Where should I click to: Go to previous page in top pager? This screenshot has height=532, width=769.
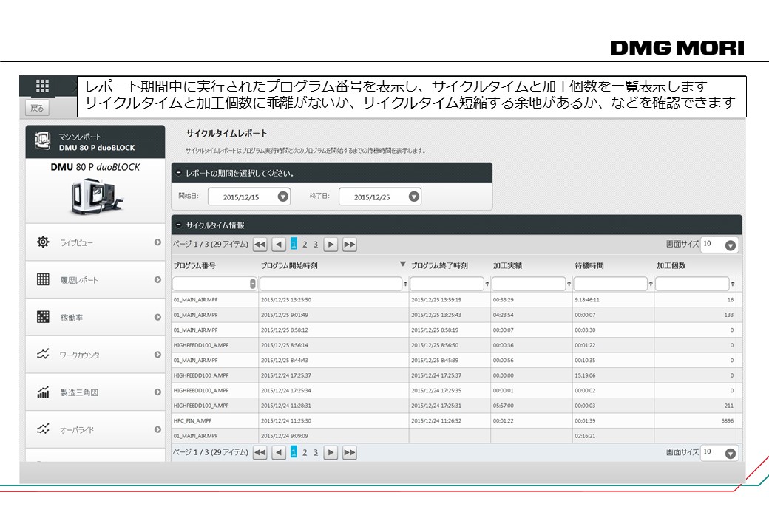tap(279, 245)
